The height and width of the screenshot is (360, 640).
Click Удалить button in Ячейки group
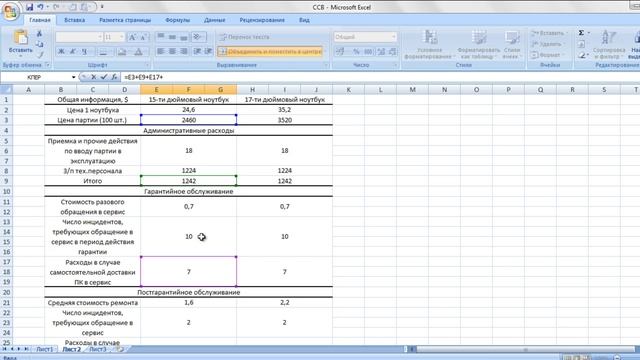click(548, 44)
